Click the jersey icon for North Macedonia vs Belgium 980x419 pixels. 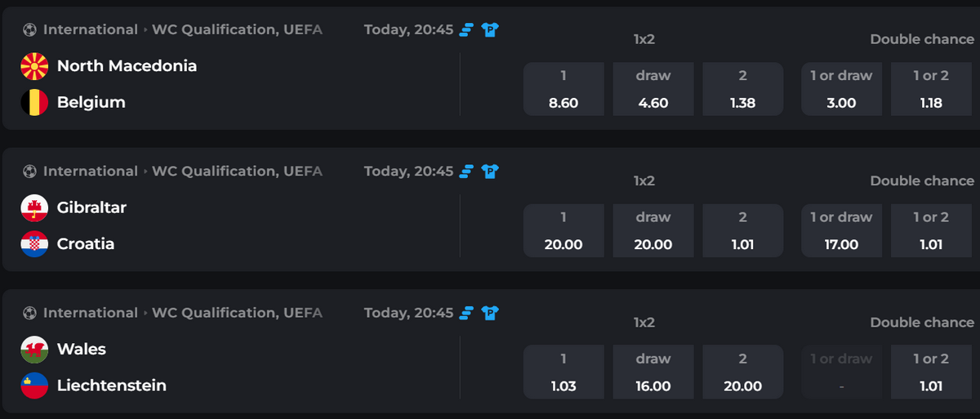pos(490,30)
